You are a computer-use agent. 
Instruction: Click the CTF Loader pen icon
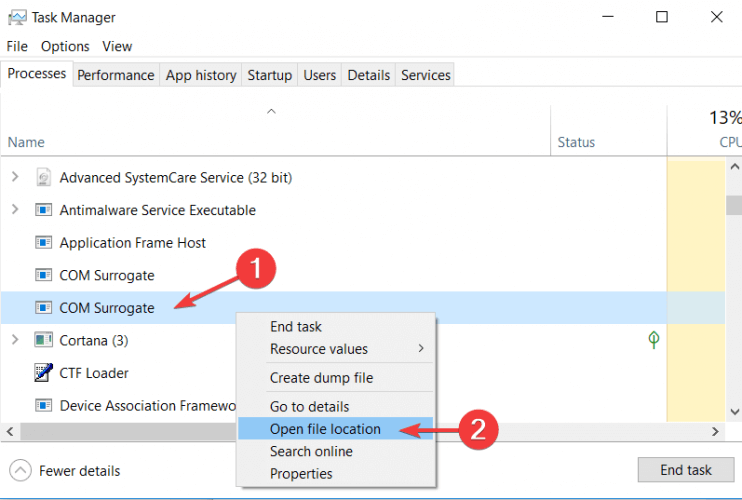[x=44, y=372]
